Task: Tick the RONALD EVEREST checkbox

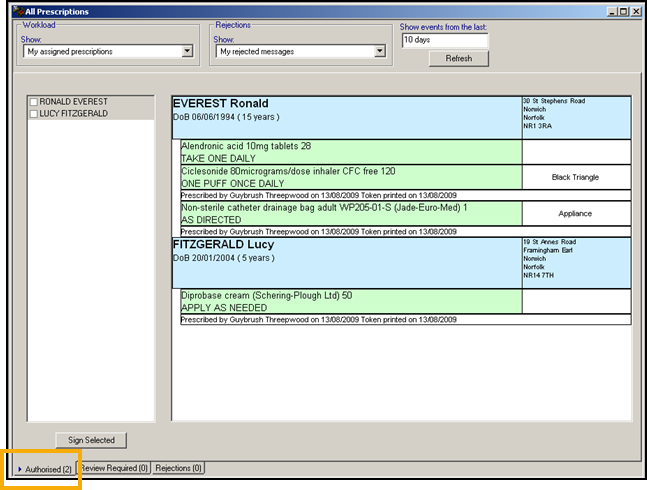Action: 35,103
